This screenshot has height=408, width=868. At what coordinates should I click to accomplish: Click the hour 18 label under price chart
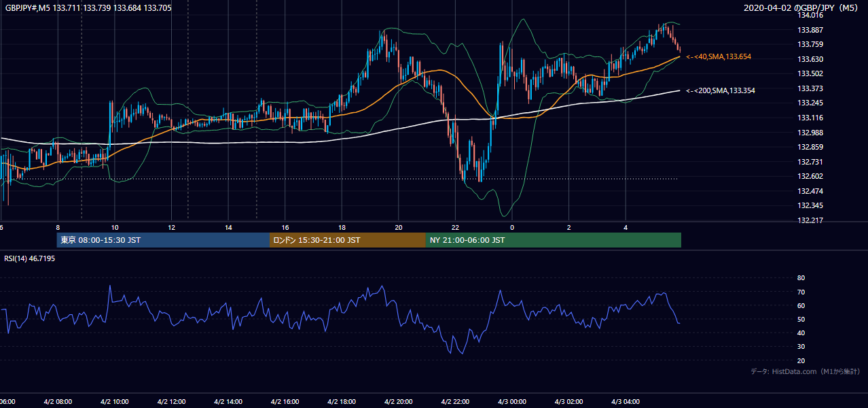[342, 228]
